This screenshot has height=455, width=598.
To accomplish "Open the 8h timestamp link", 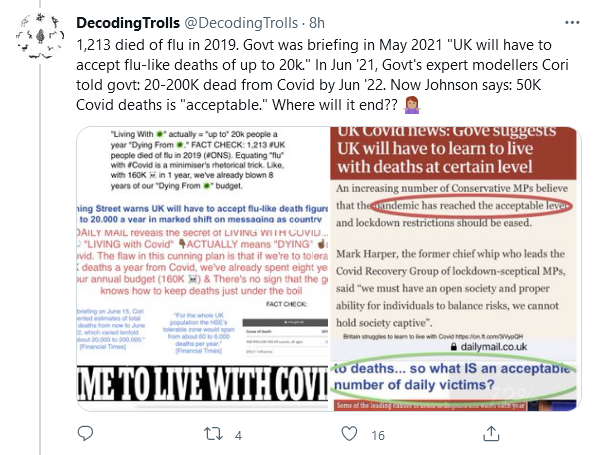I will (317, 23).
